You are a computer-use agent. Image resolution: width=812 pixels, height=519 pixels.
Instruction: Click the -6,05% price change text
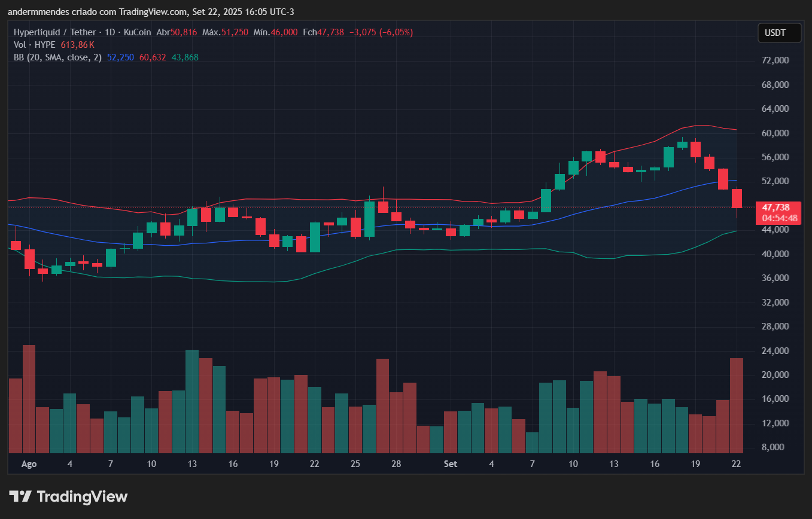tap(394, 32)
